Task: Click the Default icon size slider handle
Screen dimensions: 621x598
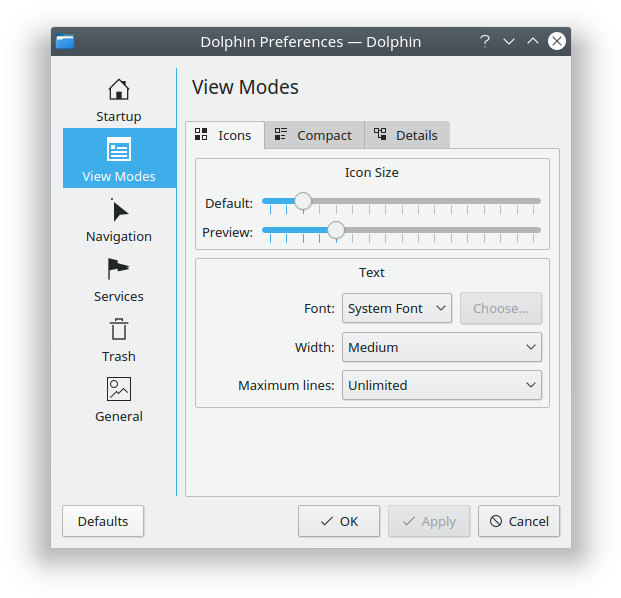Action: pos(303,201)
